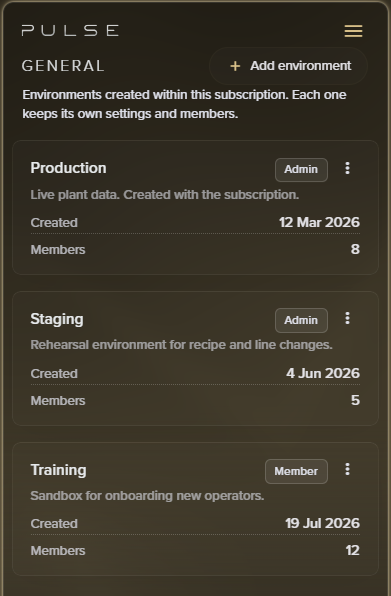The width and height of the screenshot is (391, 596).
Task: Click Production members count 8
Action: coord(355,249)
